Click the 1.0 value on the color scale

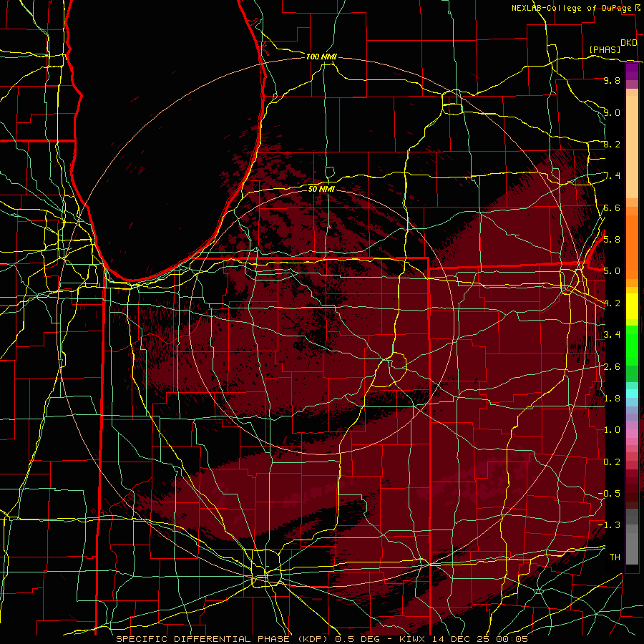tap(612, 430)
